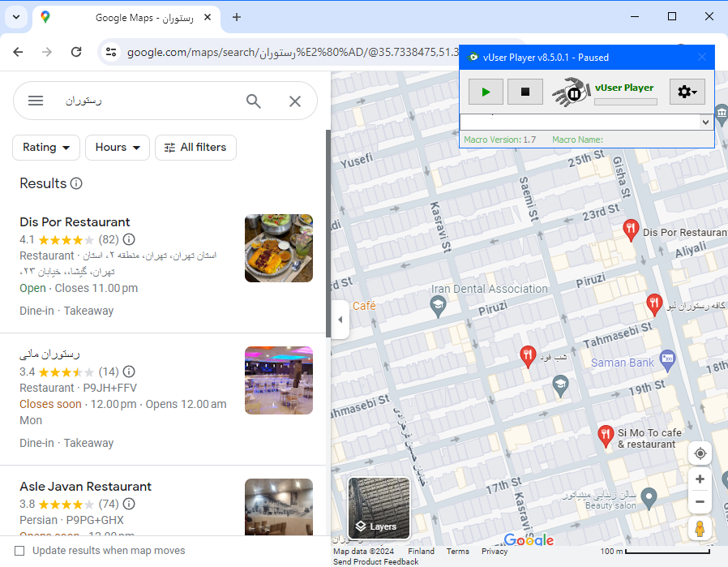This screenshot has height=567, width=728.
Task: Click the Finland region link
Action: tap(421, 552)
